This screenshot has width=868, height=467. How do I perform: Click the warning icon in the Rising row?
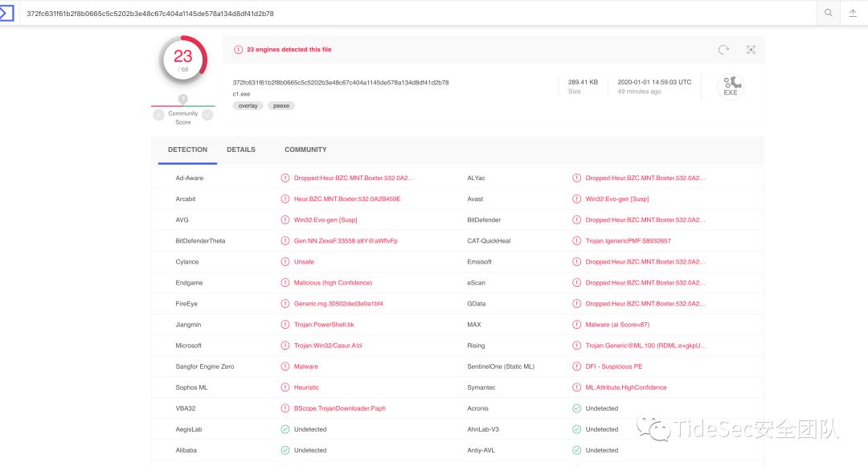click(577, 346)
